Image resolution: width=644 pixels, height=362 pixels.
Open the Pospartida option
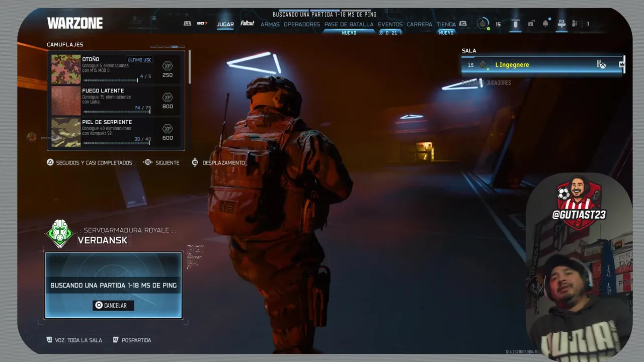pos(136,340)
